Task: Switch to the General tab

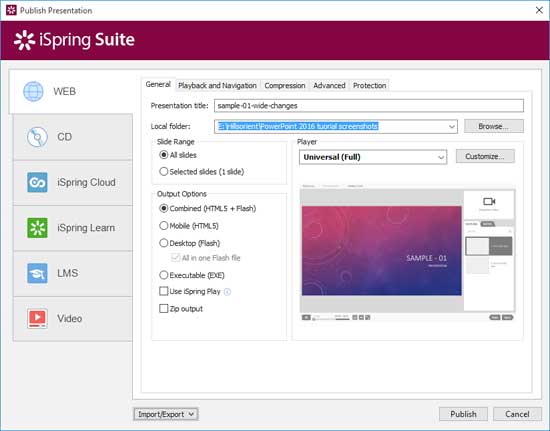Action: pyautogui.click(x=158, y=85)
